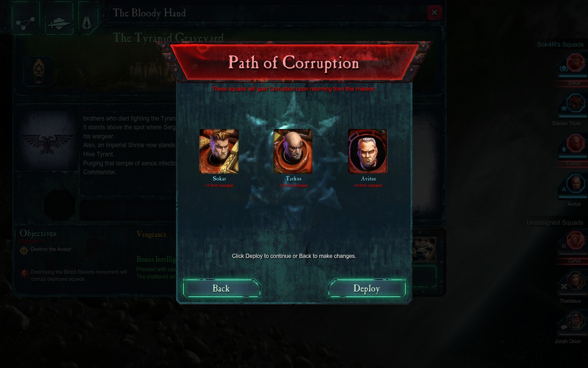Select unassigned Thaddeus squad icon
The width and height of the screenshot is (588, 368).
pyautogui.click(x=575, y=281)
